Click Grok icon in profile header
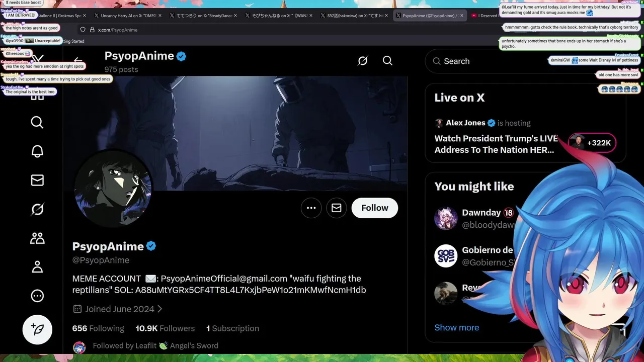The image size is (644, 362). click(x=363, y=61)
